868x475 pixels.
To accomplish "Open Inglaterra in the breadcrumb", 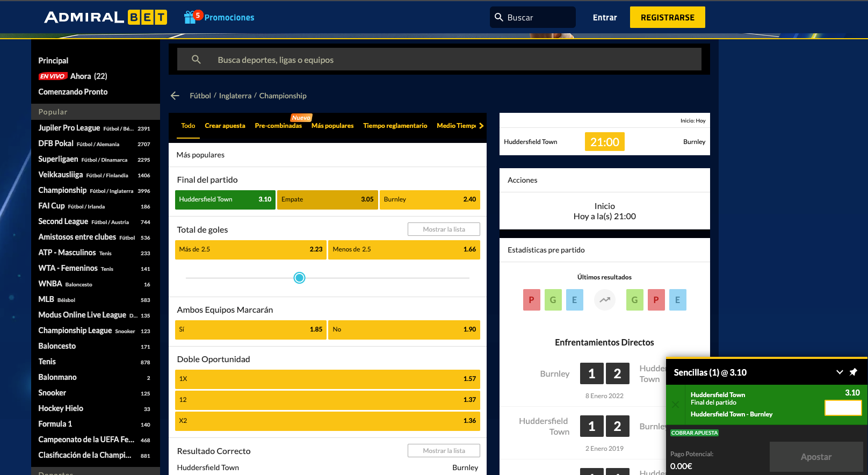I will (x=235, y=96).
